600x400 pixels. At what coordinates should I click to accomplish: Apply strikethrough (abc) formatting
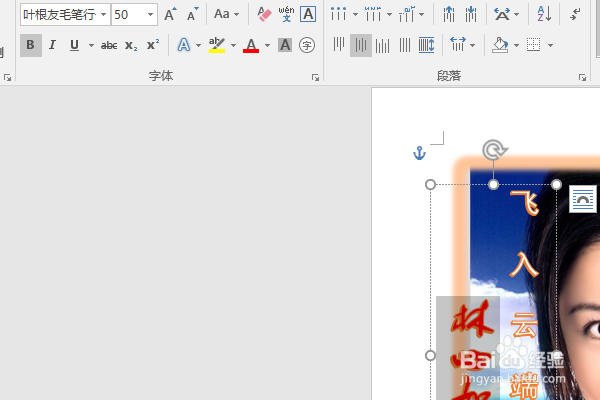point(109,45)
